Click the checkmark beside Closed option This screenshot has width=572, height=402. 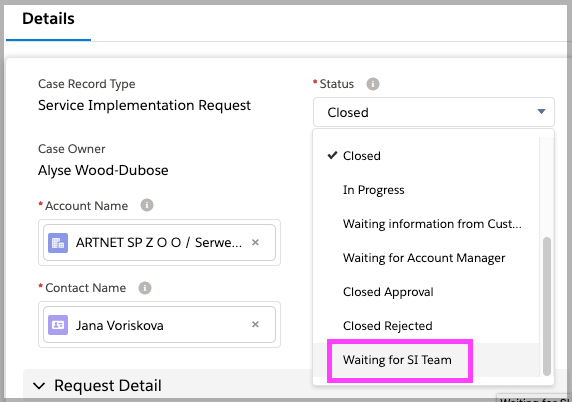pos(332,155)
